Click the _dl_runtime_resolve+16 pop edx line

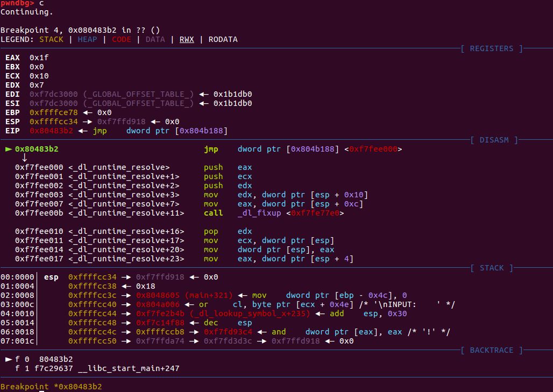click(x=133, y=232)
